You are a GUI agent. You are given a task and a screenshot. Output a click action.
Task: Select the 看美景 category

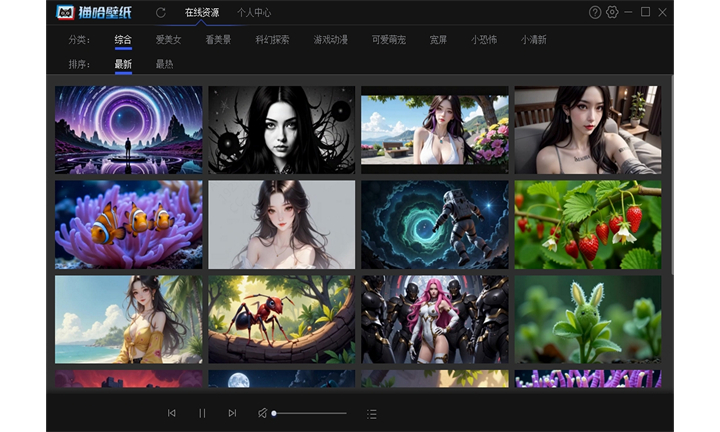point(218,40)
